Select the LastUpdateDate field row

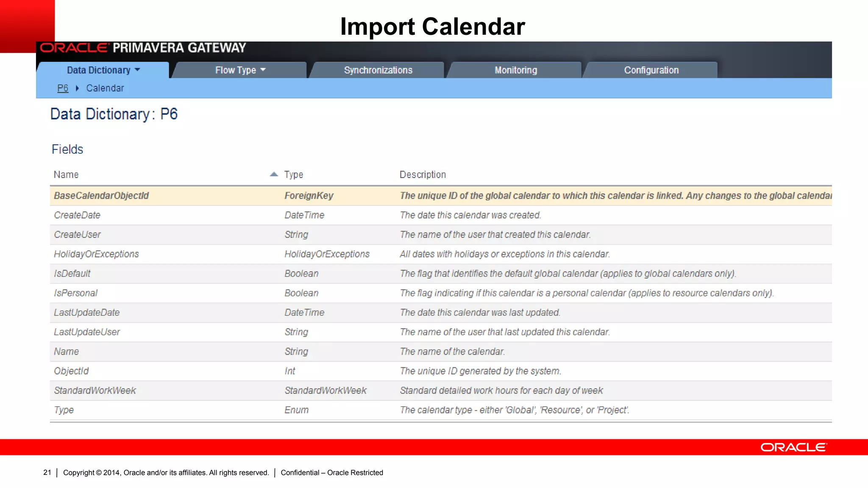tap(441, 313)
